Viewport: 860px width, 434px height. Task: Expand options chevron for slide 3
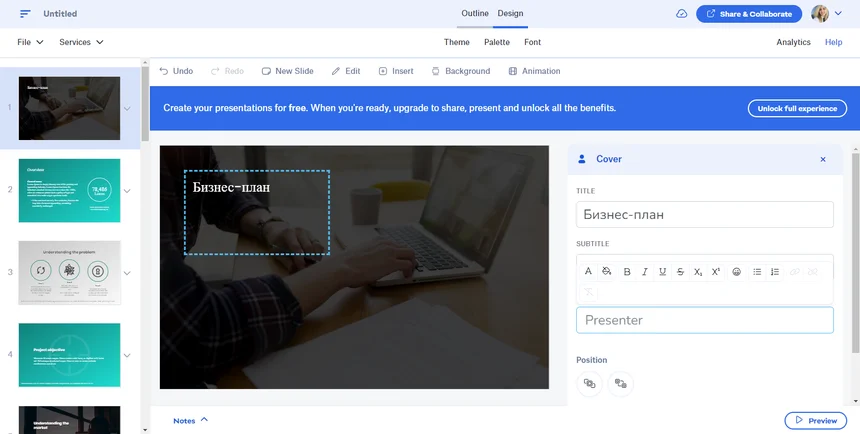[127, 273]
